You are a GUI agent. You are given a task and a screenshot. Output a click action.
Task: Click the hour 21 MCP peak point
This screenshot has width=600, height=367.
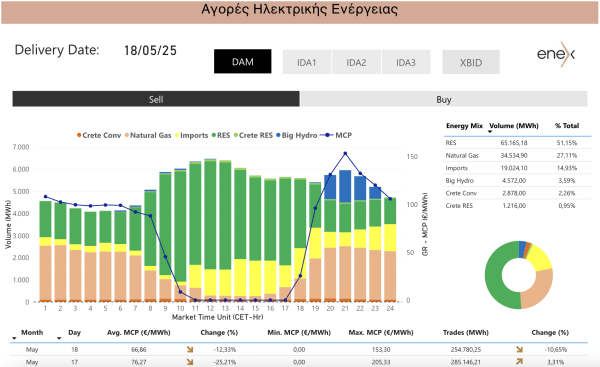tap(345, 153)
